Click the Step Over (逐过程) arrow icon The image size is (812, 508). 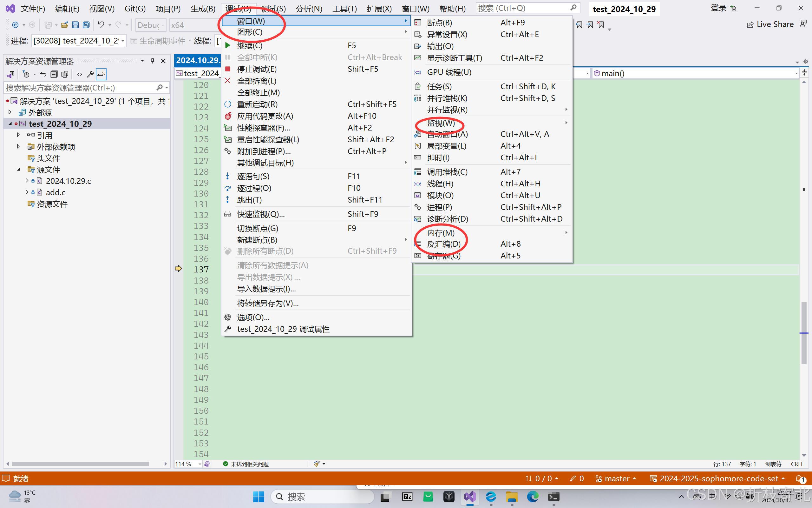tap(228, 188)
